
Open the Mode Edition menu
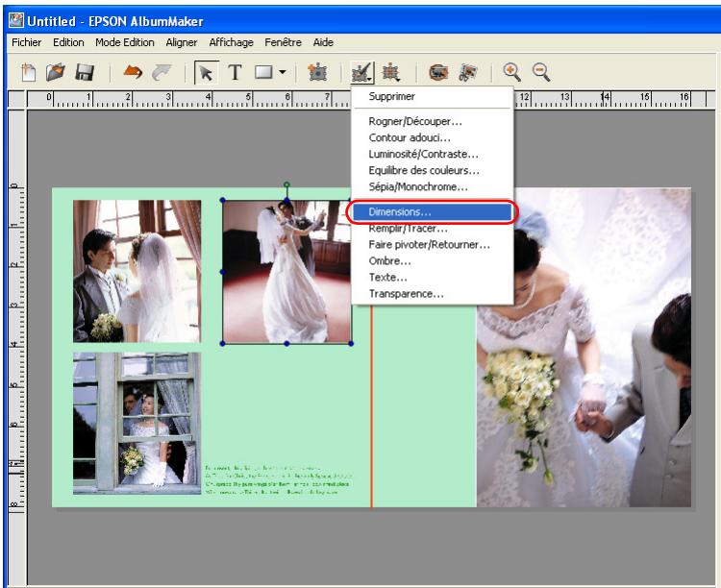point(125,42)
